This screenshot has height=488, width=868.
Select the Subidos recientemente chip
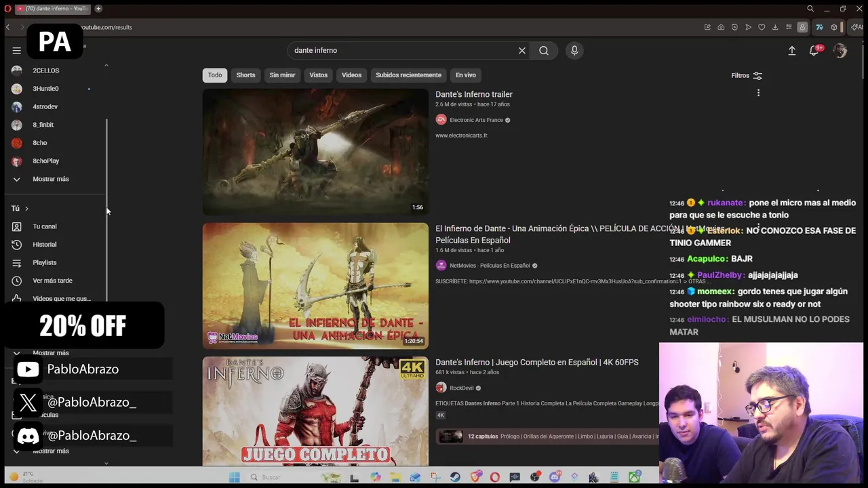tap(408, 75)
